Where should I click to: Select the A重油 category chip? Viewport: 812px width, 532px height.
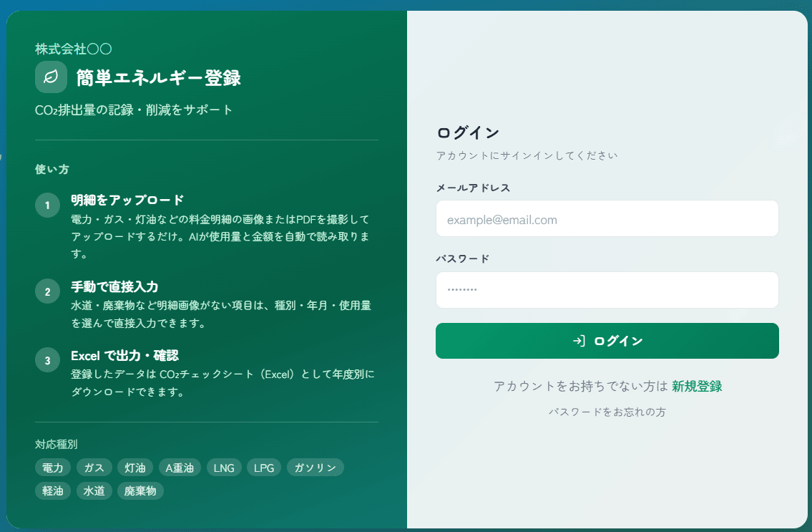click(180, 468)
